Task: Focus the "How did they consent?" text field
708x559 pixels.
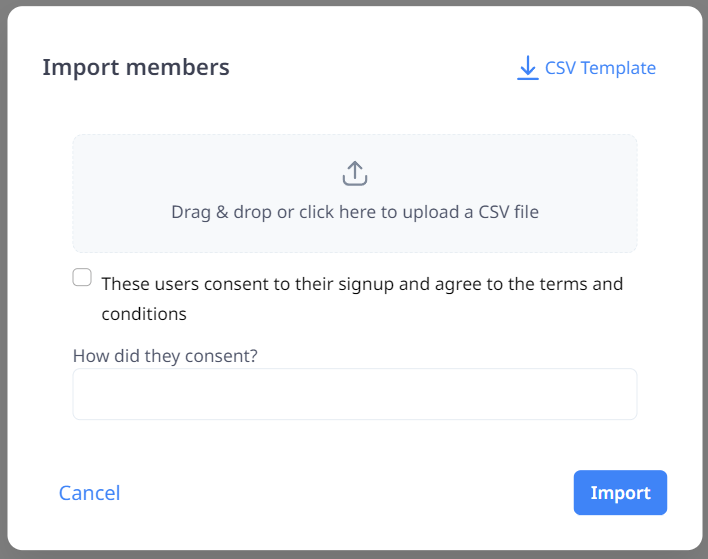Action: pos(355,394)
